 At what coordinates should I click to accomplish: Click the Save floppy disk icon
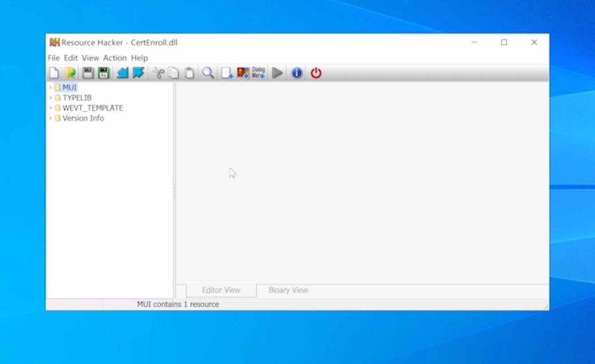88,73
